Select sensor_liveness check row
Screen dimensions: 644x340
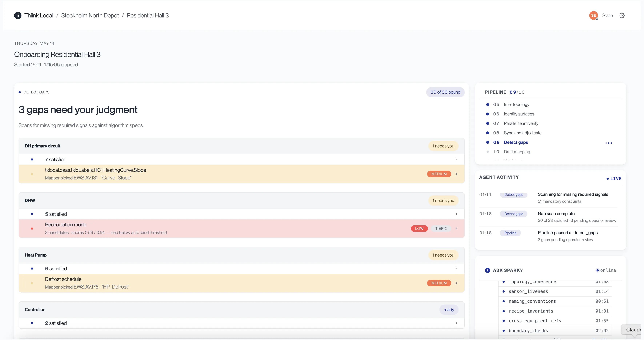pyautogui.click(x=555, y=291)
